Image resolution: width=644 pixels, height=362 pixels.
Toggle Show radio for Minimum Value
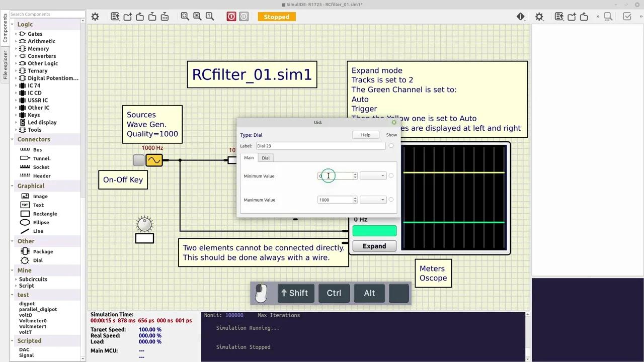click(x=391, y=176)
